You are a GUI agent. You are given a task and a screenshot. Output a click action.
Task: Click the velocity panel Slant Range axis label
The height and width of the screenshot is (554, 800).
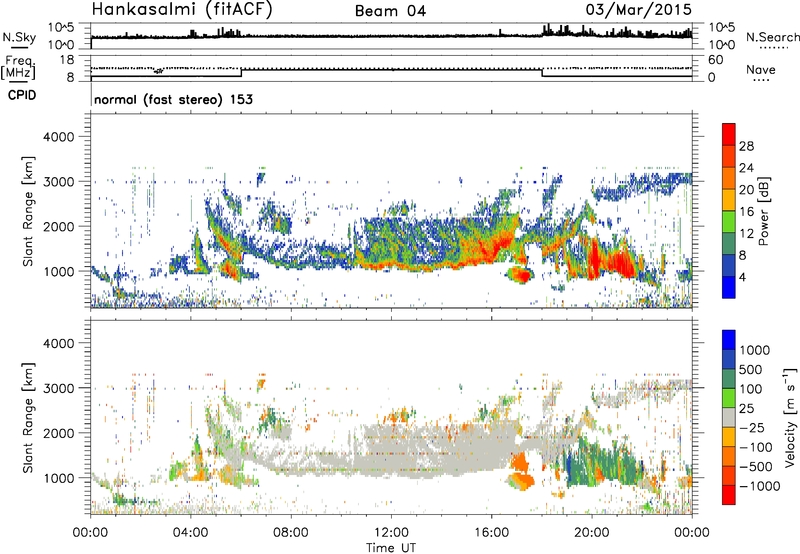(28, 418)
